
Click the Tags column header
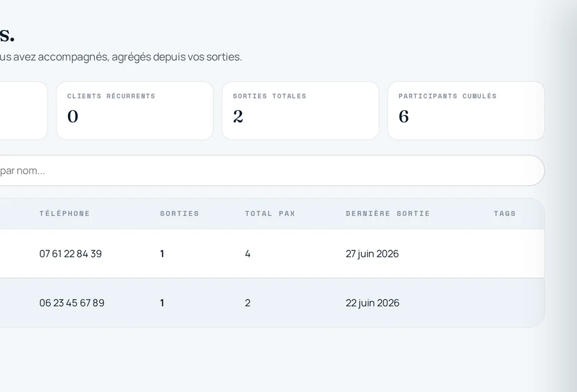[x=505, y=213]
